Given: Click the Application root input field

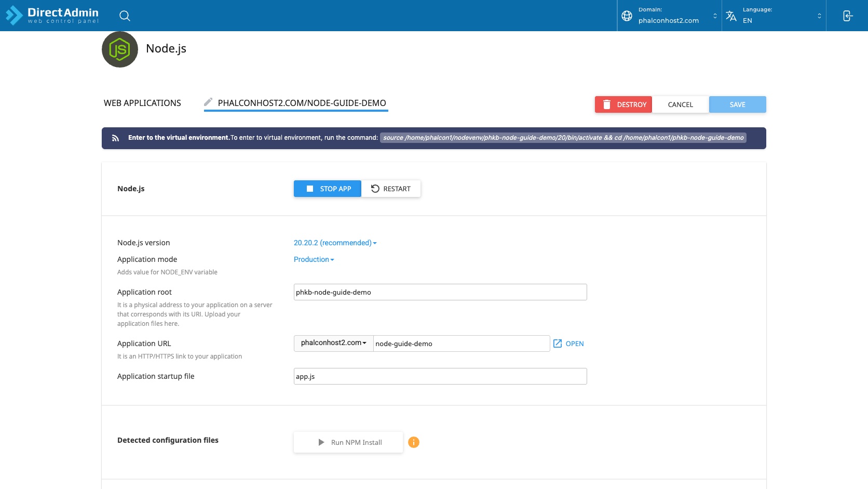Looking at the screenshot, I should [x=440, y=292].
